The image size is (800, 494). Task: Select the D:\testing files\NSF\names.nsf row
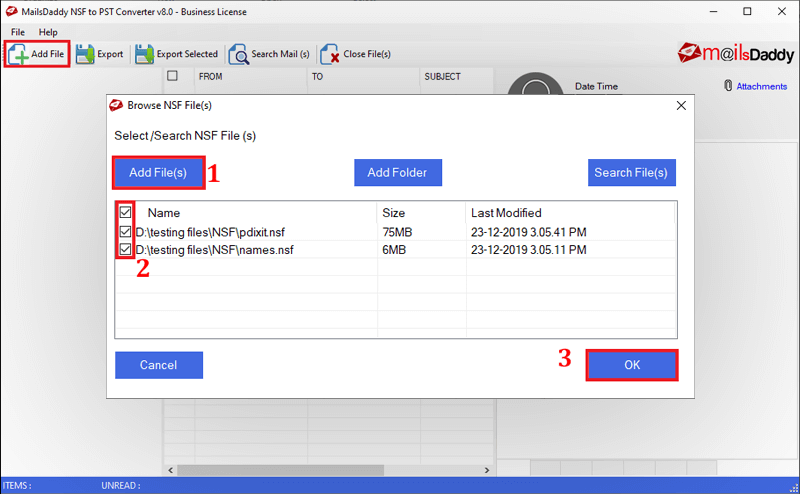click(x=396, y=250)
